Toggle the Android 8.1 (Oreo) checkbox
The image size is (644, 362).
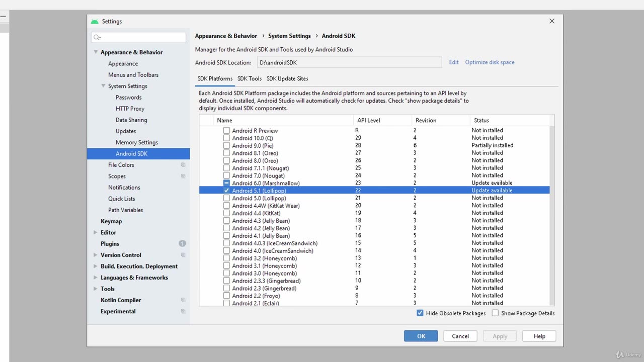click(x=226, y=153)
